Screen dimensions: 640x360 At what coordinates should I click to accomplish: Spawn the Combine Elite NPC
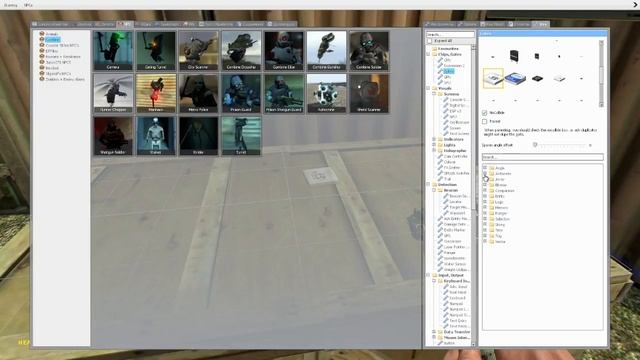(284, 51)
